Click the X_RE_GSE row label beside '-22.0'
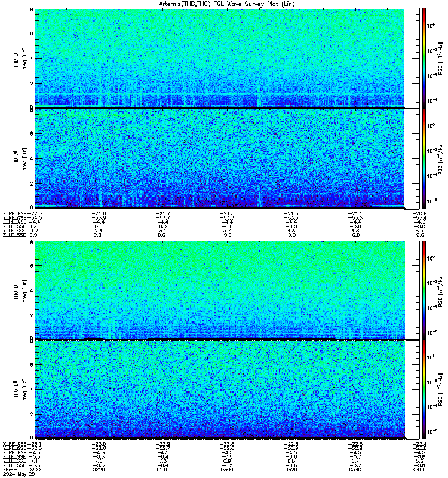The height and width of the screenshot is (478, 448). coord(14,213)
